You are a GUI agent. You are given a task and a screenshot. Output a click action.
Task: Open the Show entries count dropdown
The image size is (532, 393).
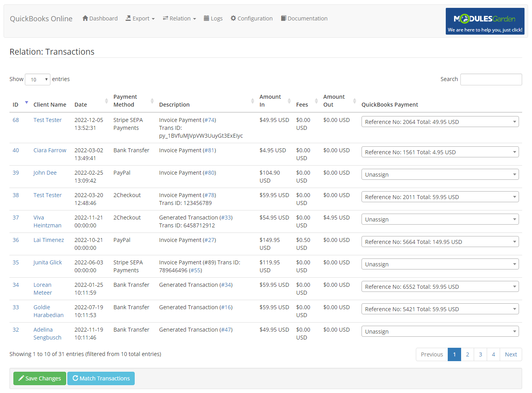coord(37,79)
